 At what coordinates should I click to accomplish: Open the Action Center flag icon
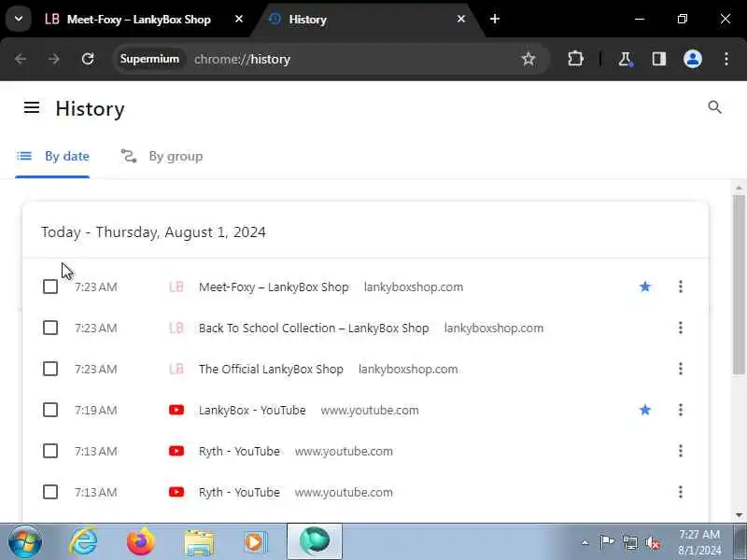607,542
